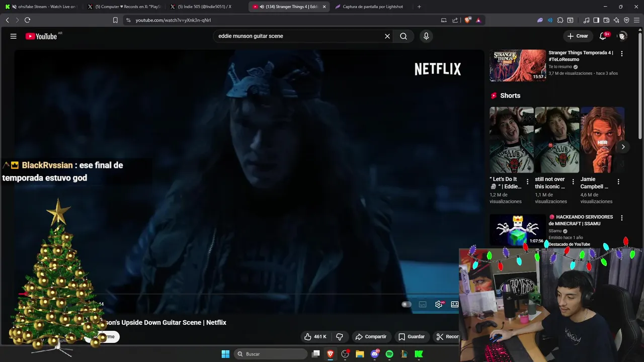This screenshot has width=644, height=362.
Task: Click the Compartir share button
Action: pyautogui.click(x=371, y=337)
